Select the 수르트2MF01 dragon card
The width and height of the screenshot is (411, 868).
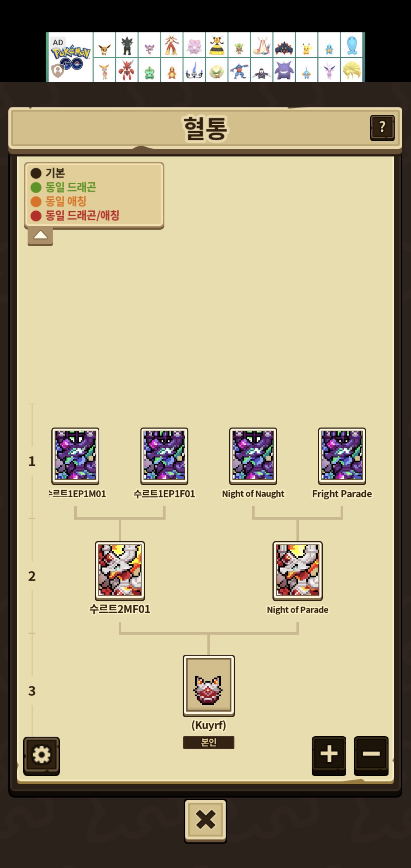coord(120,571)
